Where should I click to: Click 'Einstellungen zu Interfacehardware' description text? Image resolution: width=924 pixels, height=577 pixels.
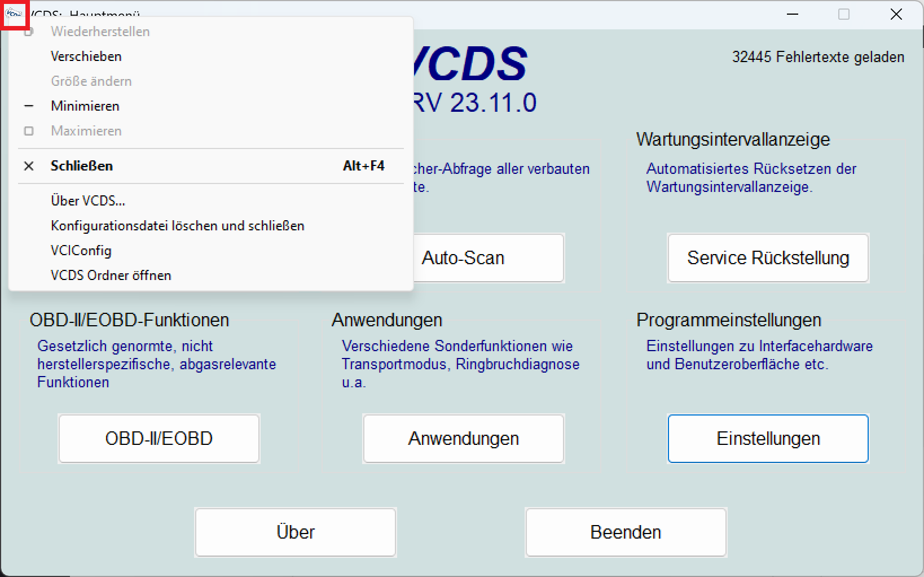click(760, 355)
